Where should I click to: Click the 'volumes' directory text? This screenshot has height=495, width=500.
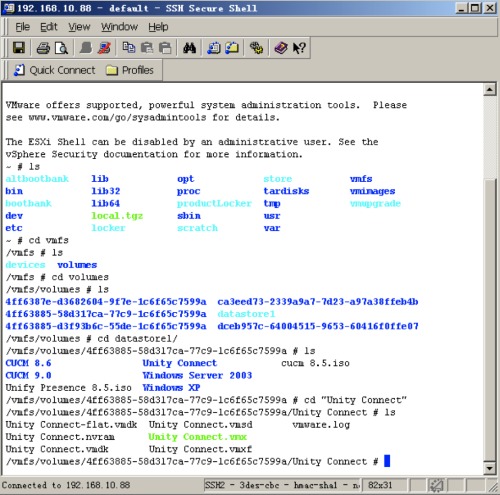point(77,265)
